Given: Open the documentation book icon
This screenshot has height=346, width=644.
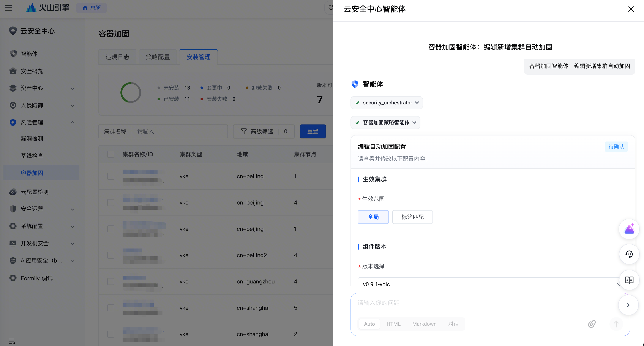Looking at the screenshot, I should (x=629, y=280).
